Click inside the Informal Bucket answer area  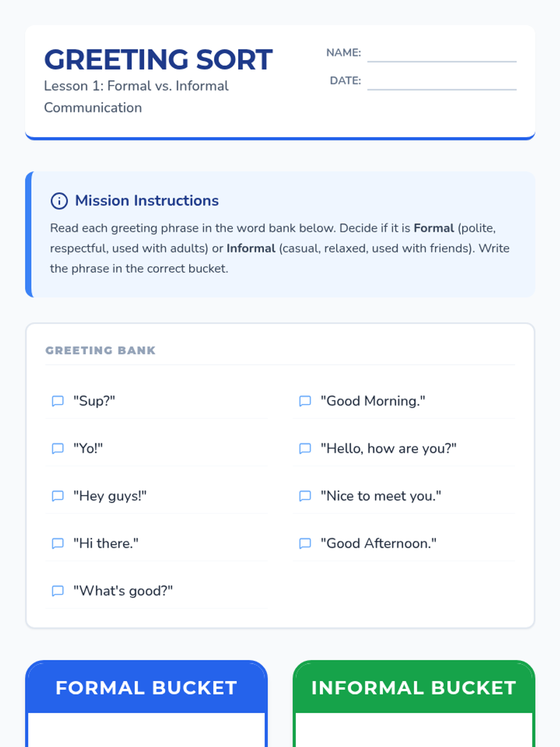pos(414,730)
